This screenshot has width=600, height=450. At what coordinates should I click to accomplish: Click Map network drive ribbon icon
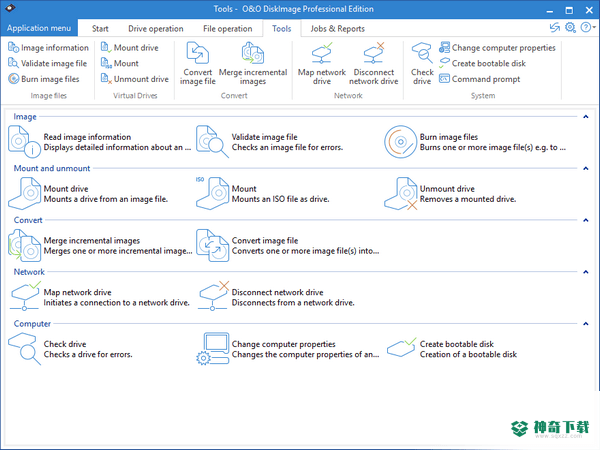(x=322, y=53)
